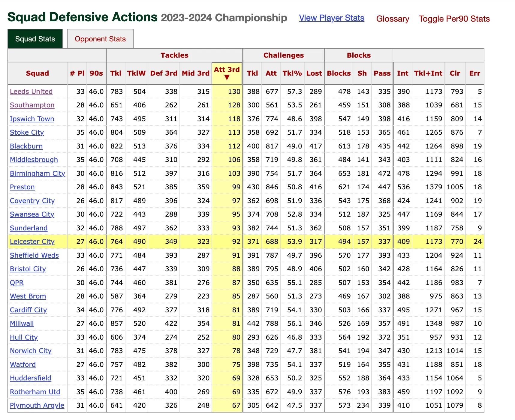The image size is (515, 420).
Task: Sort by the 90s column header
Action: [x=96, y=73]
